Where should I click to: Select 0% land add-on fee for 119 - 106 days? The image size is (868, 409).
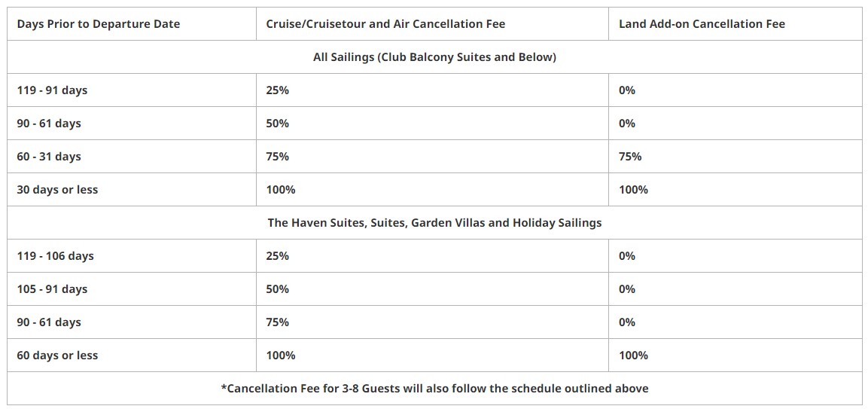coord(626,256)
